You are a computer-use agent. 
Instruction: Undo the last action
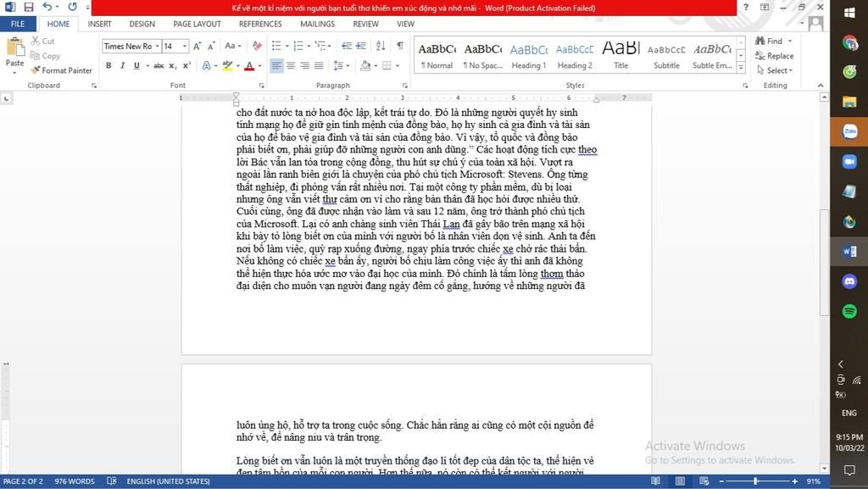point(47,7)
